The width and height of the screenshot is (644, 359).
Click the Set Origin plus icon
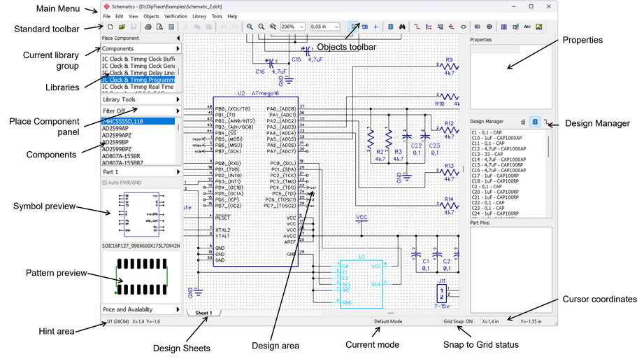(375, 27)
